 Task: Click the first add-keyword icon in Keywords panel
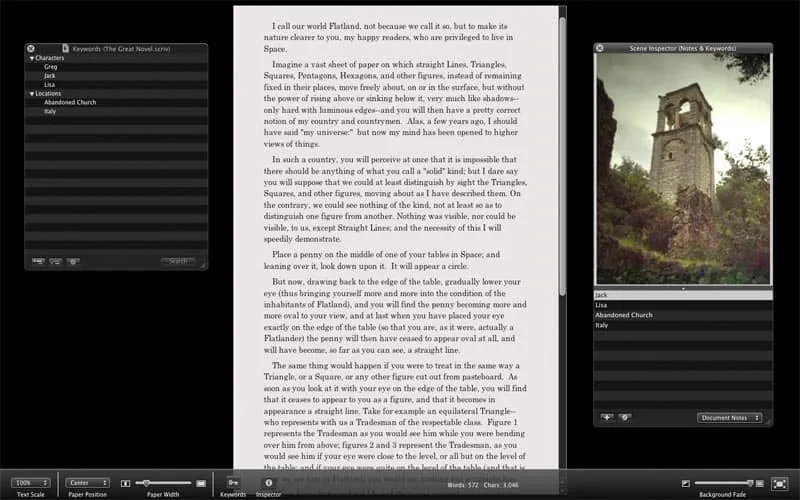point(38,261)
